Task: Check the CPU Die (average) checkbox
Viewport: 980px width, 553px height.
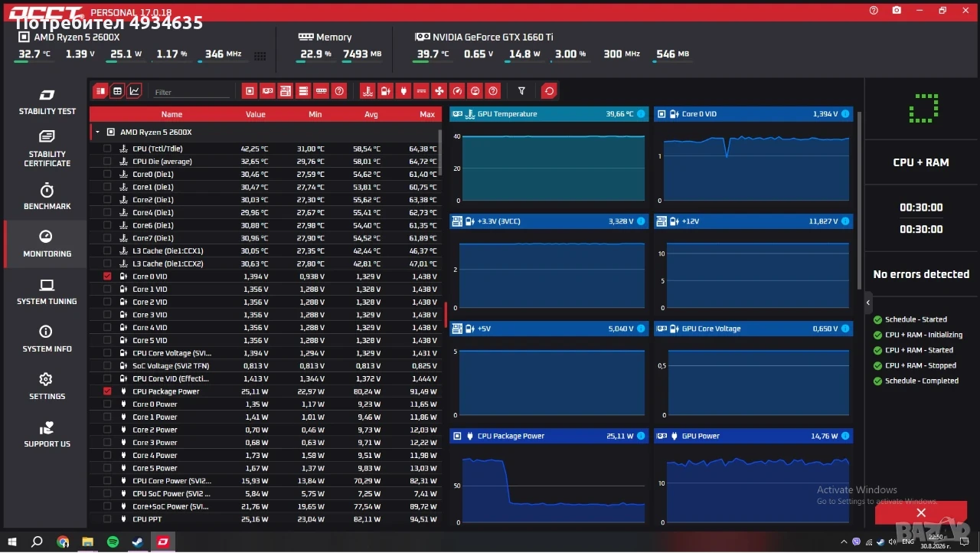Action: [x=107, y=162]
